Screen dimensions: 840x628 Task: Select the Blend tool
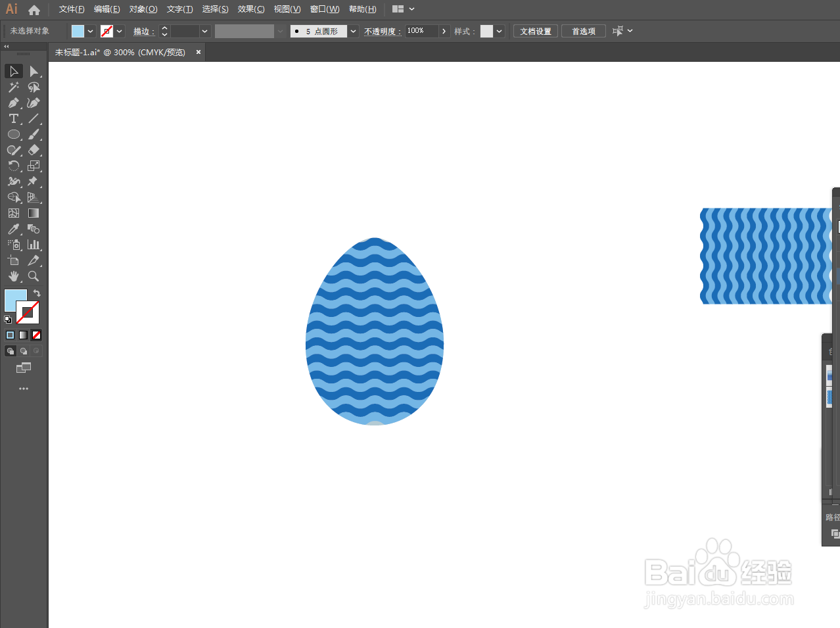coord(34,229)
